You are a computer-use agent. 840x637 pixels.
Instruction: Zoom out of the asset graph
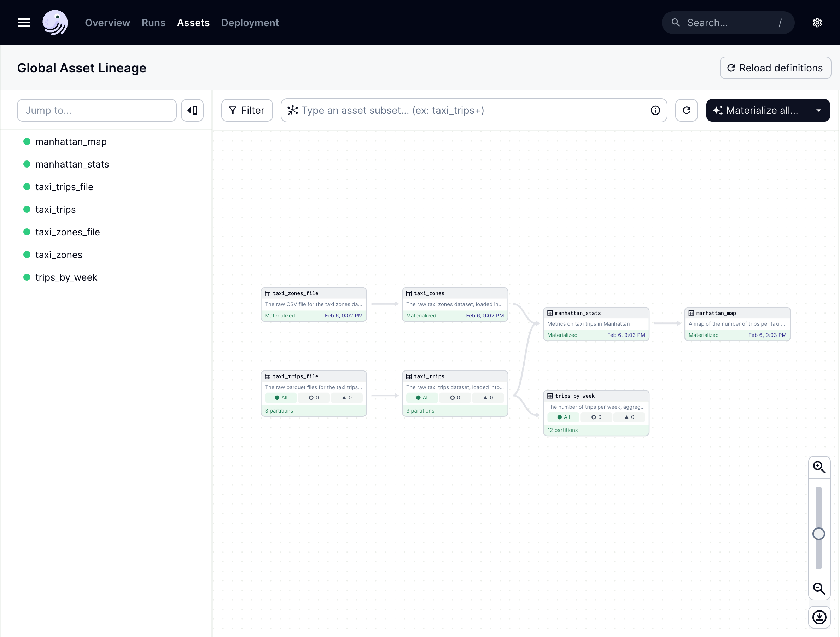(x=819, y=589)
